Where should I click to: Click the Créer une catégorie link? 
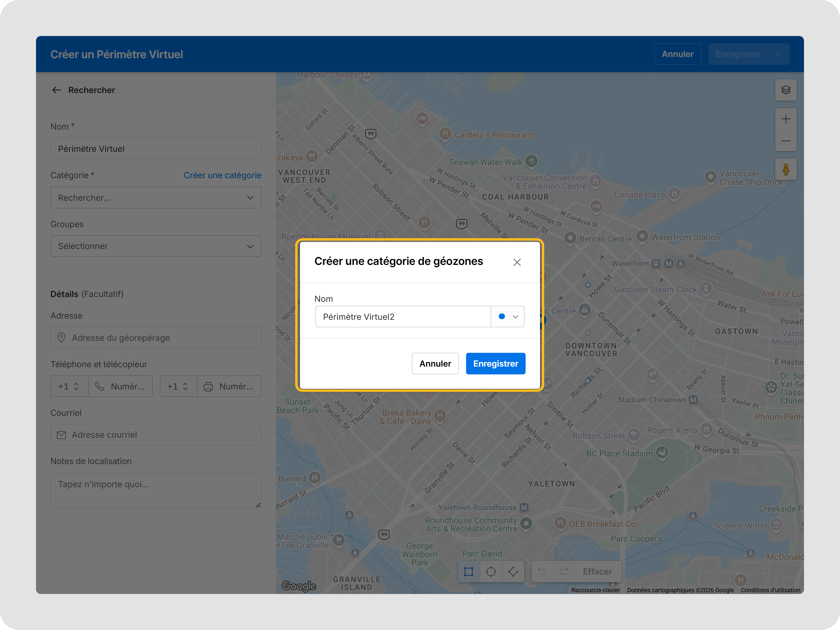[x=222, y=175]
